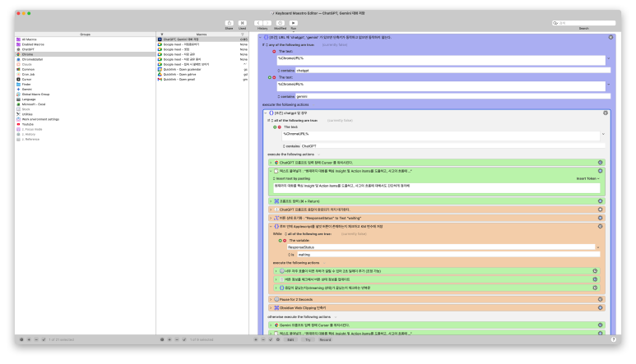
Task: Go back using the History left arrow
Action: coord(258,23)
